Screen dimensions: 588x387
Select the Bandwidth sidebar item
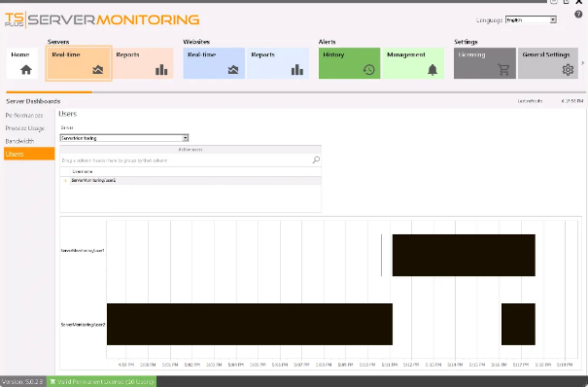[x=19, y=141]
